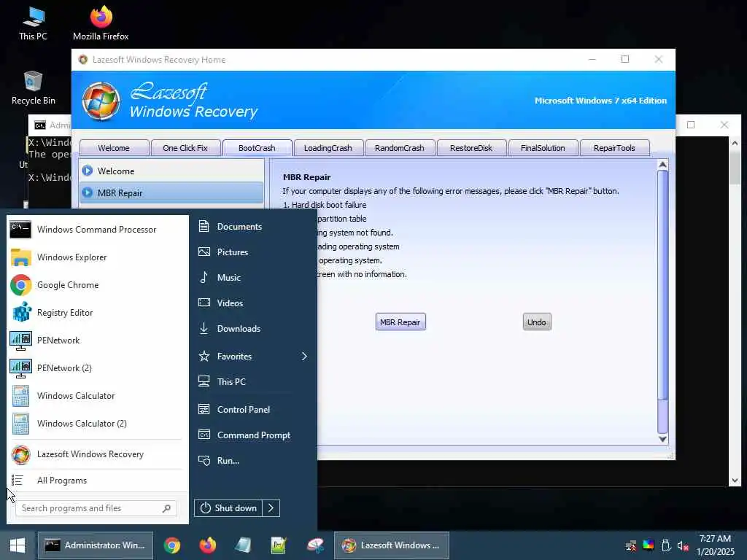Switch to Lazesoft Windows taskbar button
The width and height of the screenshot is (747, 560).
[x=391, y=545]
